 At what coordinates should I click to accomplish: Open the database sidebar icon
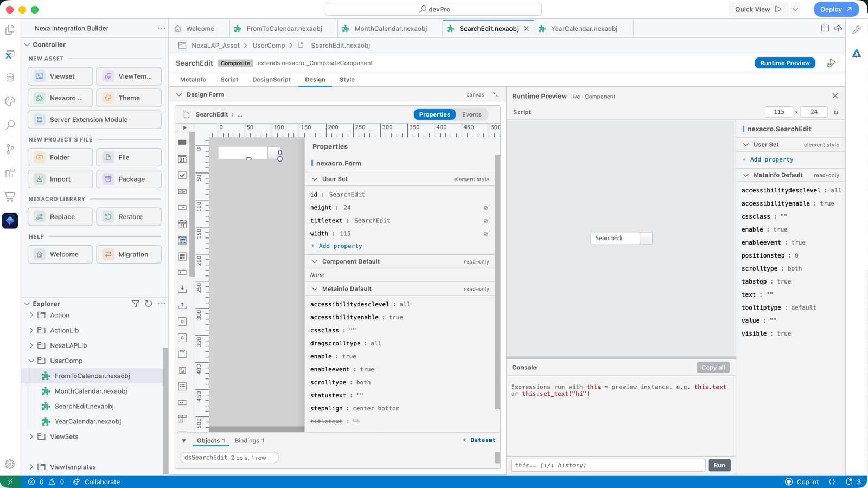[x=10, y=78]
